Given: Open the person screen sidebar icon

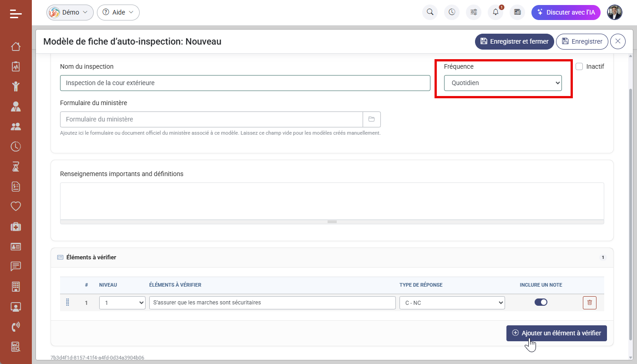Looking at the screenshot, I should 16,306.
